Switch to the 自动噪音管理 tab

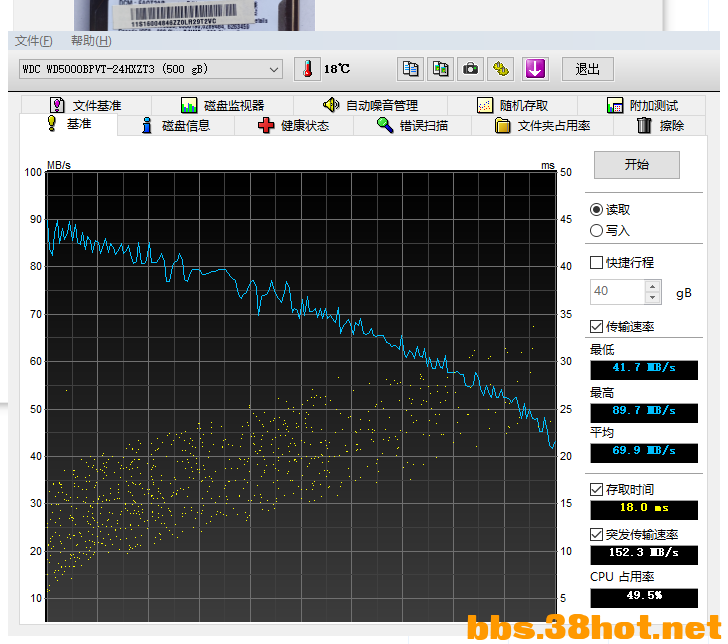370,105
